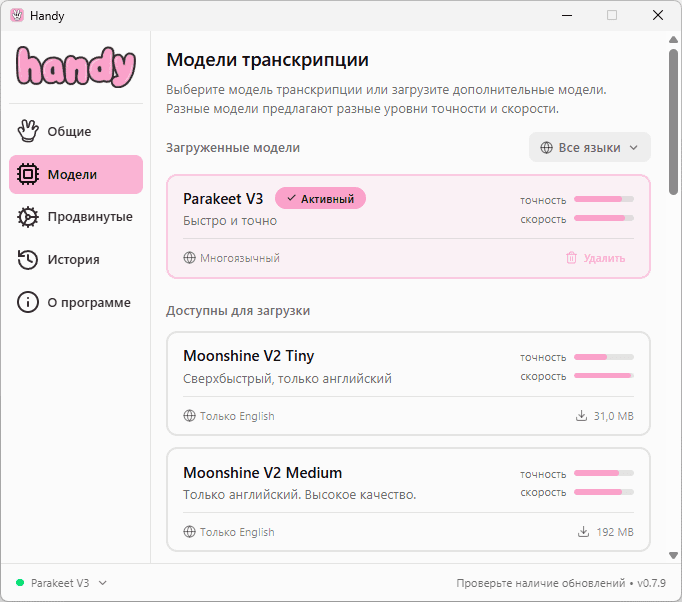
Task: Click the clock icon next to История
Action: 28,260
